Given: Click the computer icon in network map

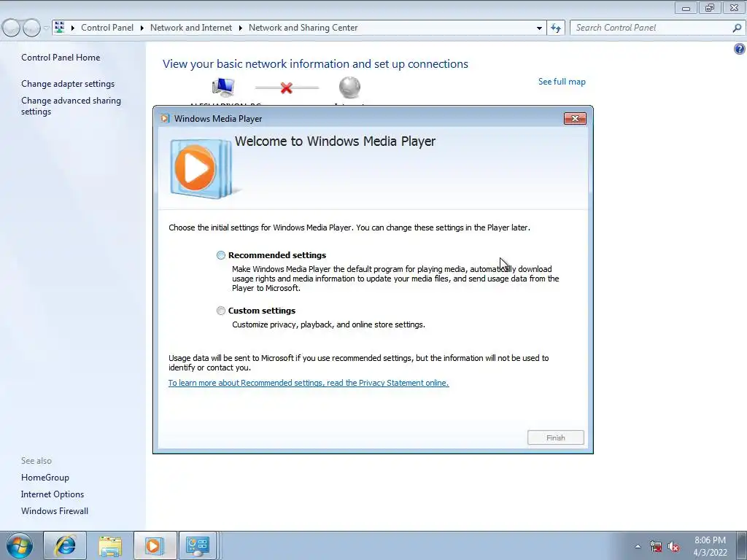Looking at the screenshot, I should [223, 87].
